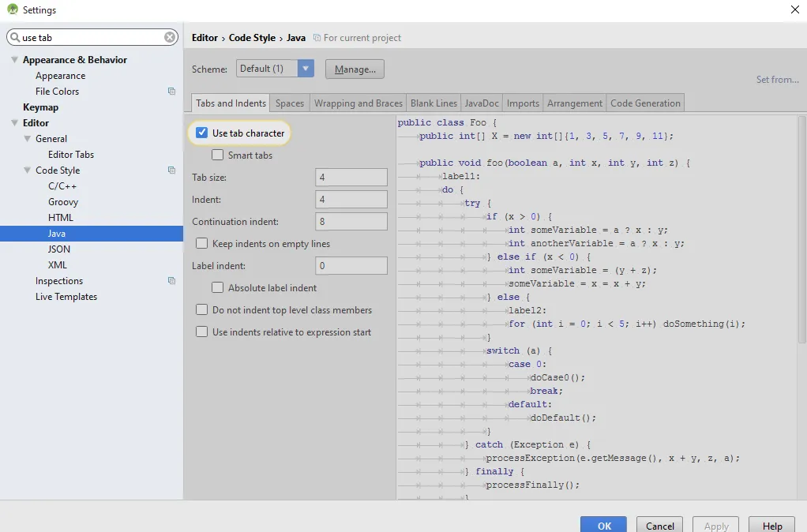Collapse the Code Style tree node arrow
Viewport: 807px width, 532px height.
[x=28, y=170]
